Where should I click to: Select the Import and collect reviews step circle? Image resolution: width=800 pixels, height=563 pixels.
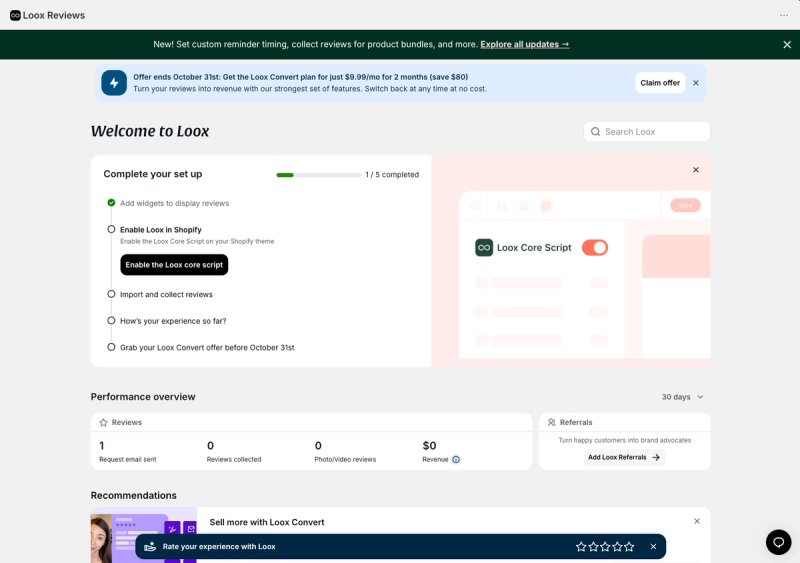111,294
